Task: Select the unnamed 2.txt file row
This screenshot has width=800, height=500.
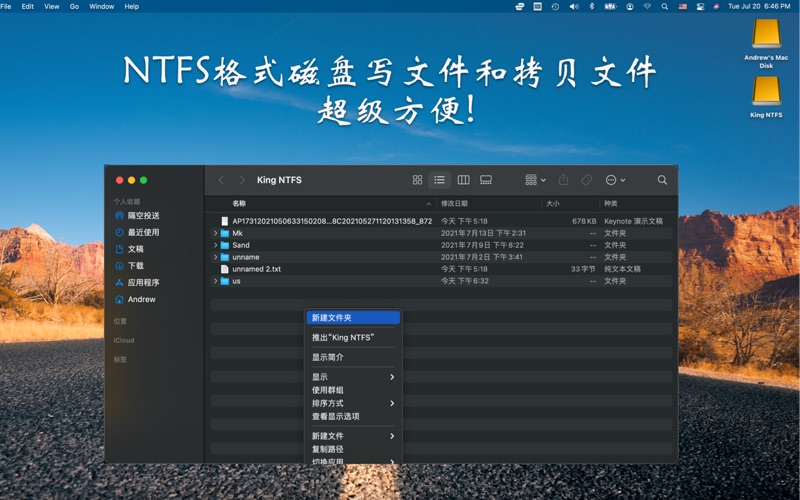Action: [257, 269]
